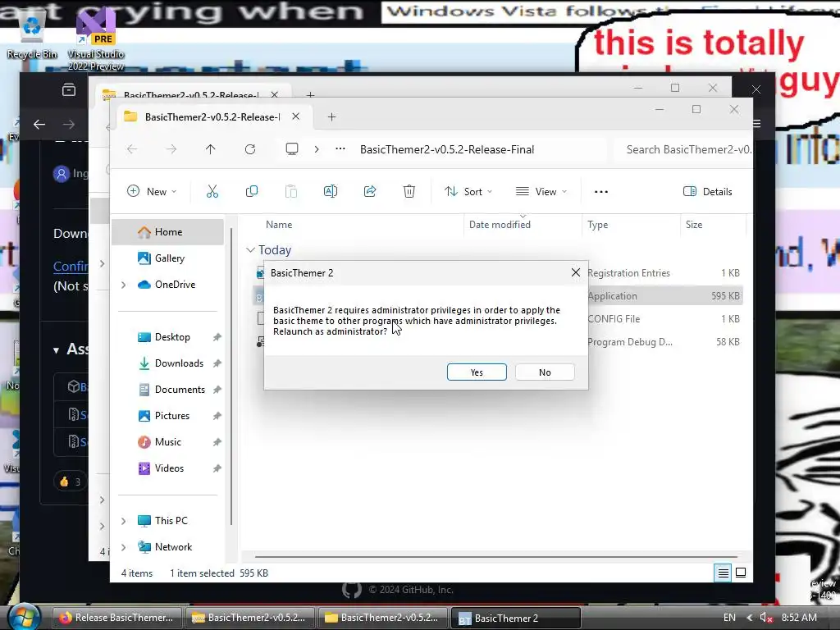Open the New dropdown menu

152,191
